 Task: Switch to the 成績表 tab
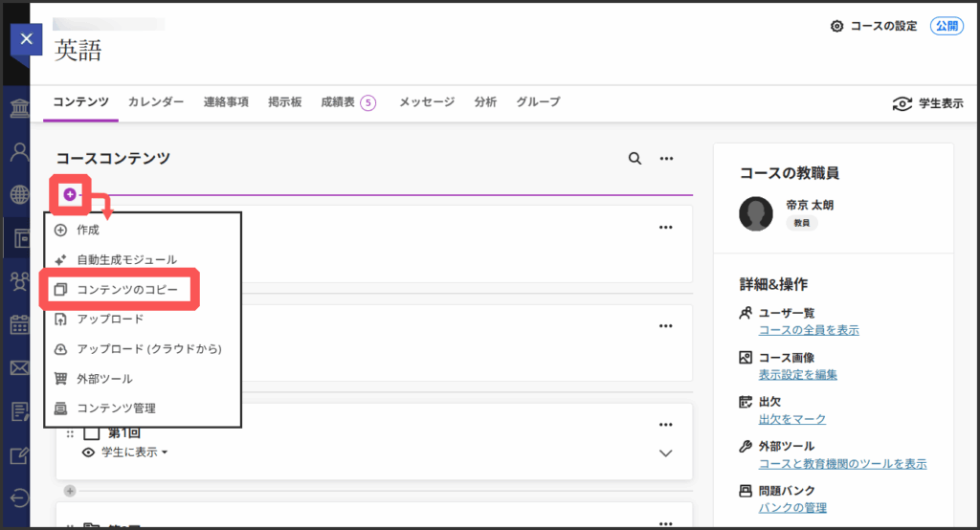[347, 102]
